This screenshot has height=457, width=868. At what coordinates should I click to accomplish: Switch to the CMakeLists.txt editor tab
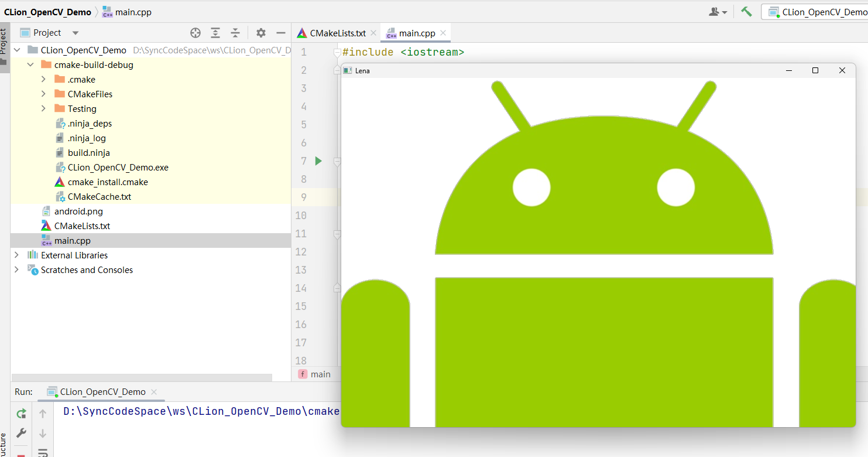click(x=336, y=33)
